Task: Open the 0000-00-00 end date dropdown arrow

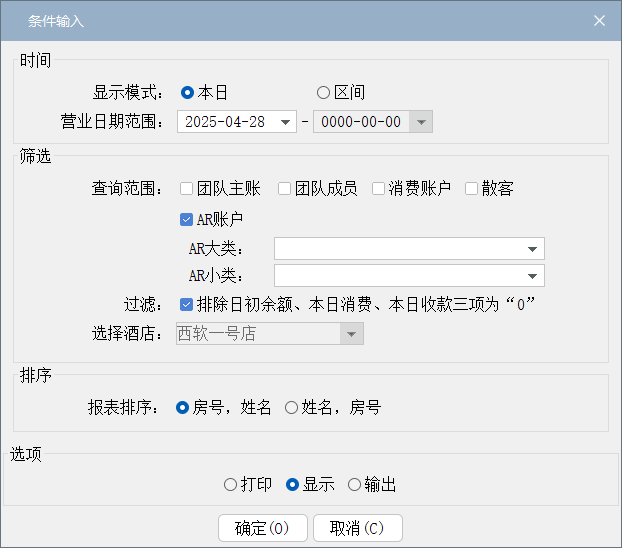Action: pyautogui.click(x=421, y=122)
